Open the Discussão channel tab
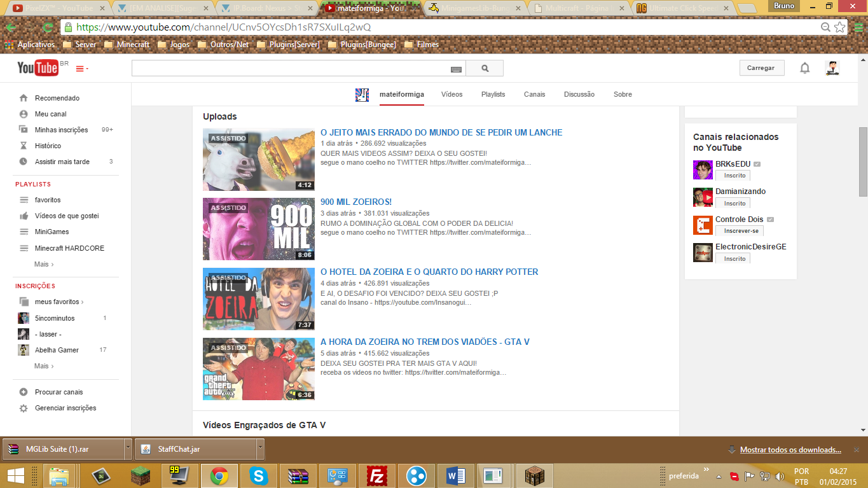Image resolution: width=868 pixels, height=488 pixels. 579,94
